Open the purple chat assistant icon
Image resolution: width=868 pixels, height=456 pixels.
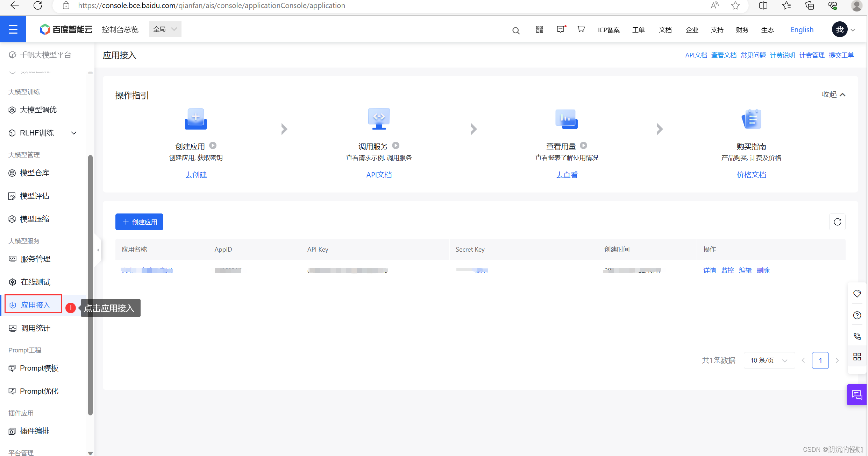[856, 395]
